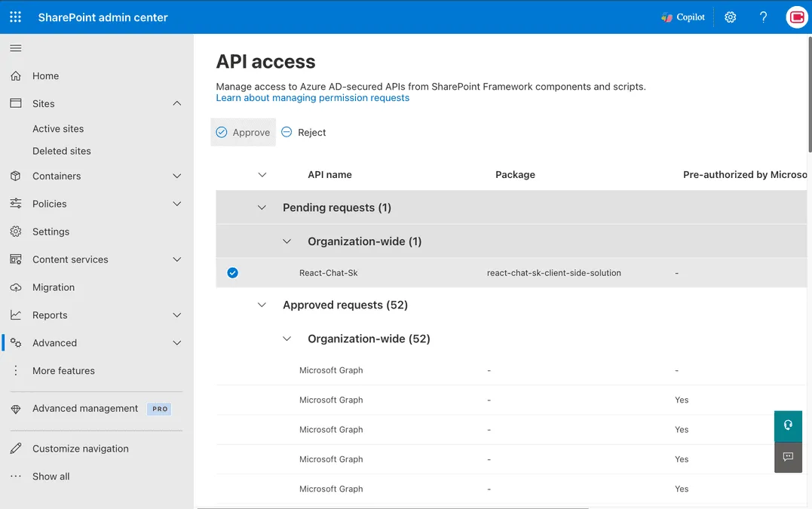Collapse the Pending requests group

(262, 207)
